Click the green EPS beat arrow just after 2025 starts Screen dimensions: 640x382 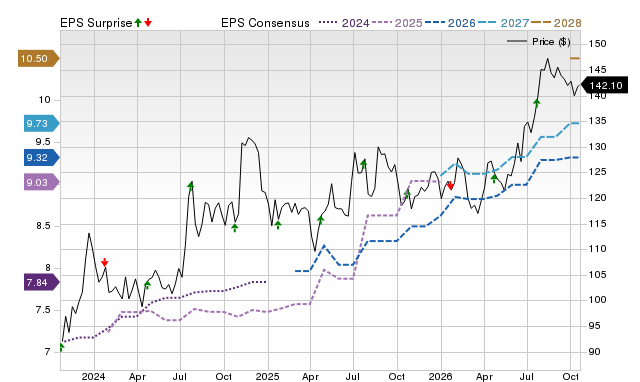click(278, 224)
